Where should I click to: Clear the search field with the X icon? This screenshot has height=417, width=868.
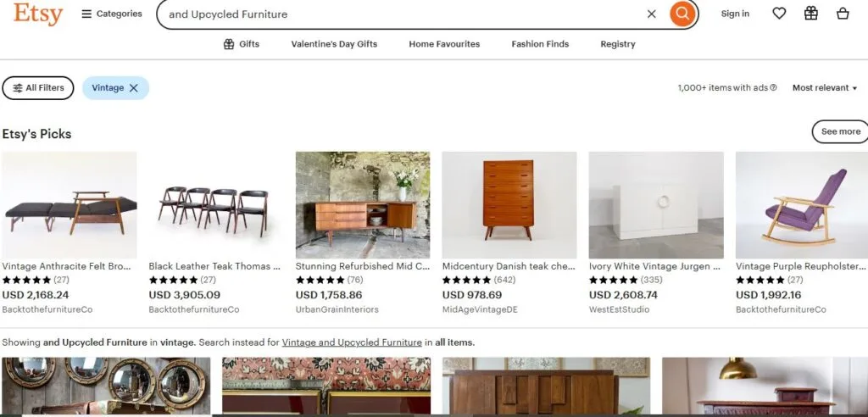(652, 14)
